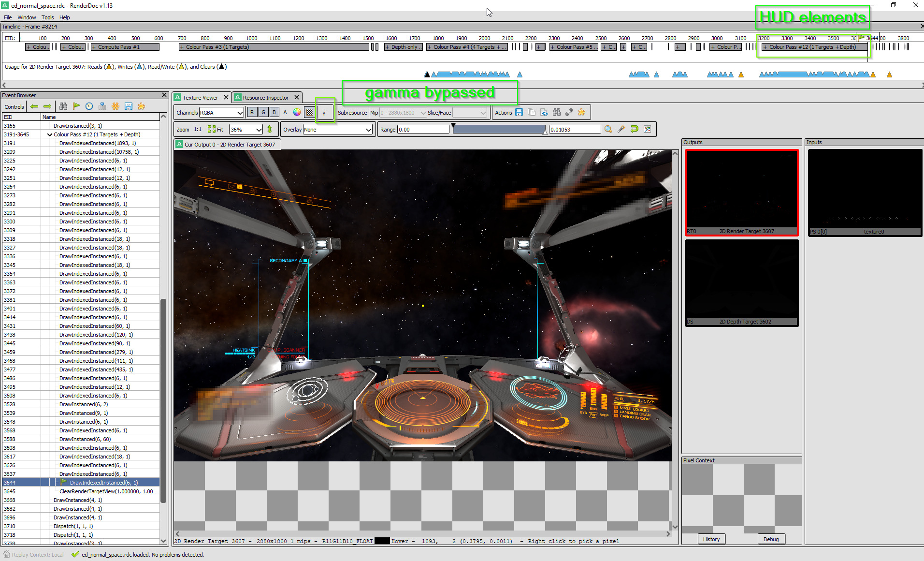Click the range minimum 0.00 field
Viewport: 924px width, 561px height.
(x=423, y=129)
